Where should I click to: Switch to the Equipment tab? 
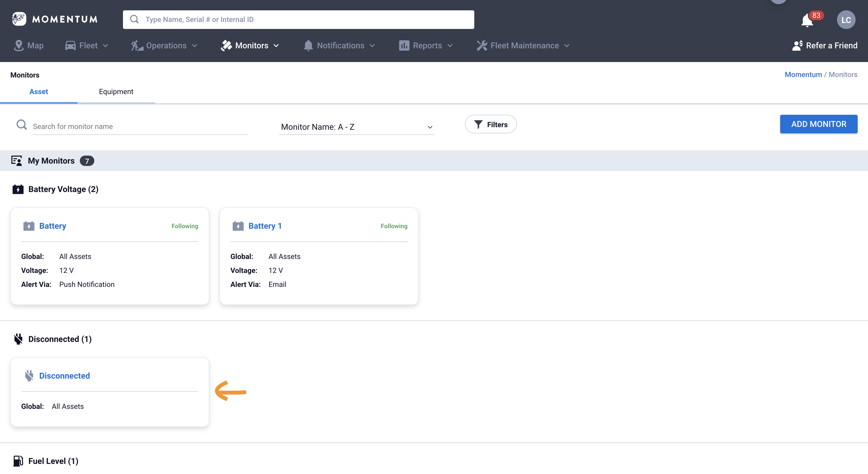(116, 92)
